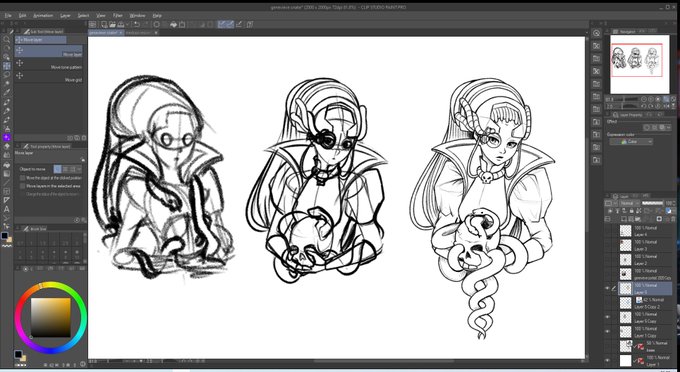Select the Zoom magnifier tool
Viewport: 680px width, 372px height.
[x=7, y=39]
